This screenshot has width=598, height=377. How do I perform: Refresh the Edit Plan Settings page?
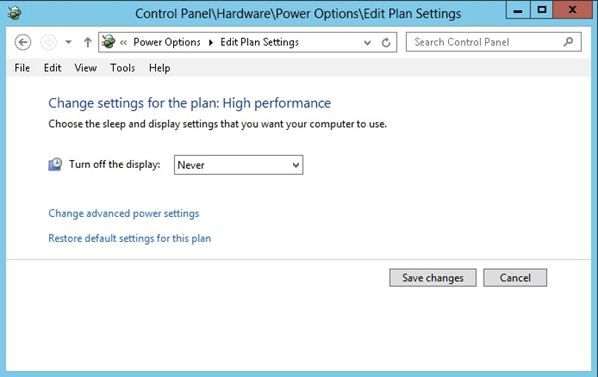point(386,42)
